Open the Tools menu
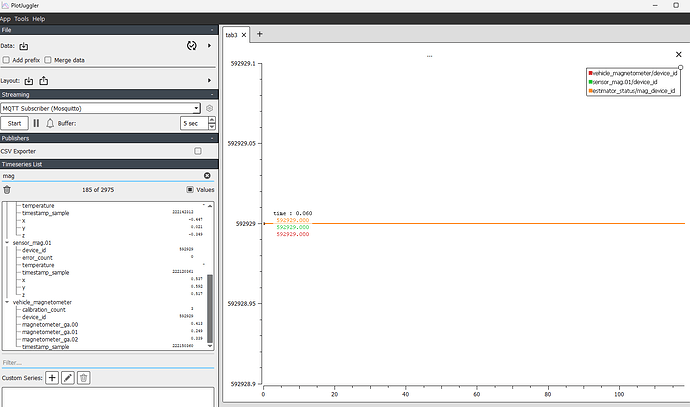690x407 pixels. pyautogui.click(x=21, y=19)
